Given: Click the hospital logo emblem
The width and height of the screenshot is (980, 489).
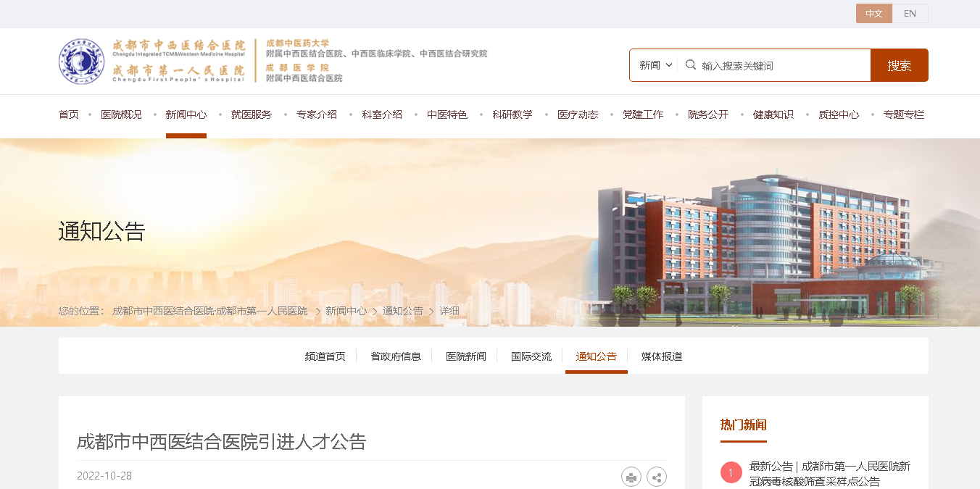Looking at the screenshot, I should point(81,62).
